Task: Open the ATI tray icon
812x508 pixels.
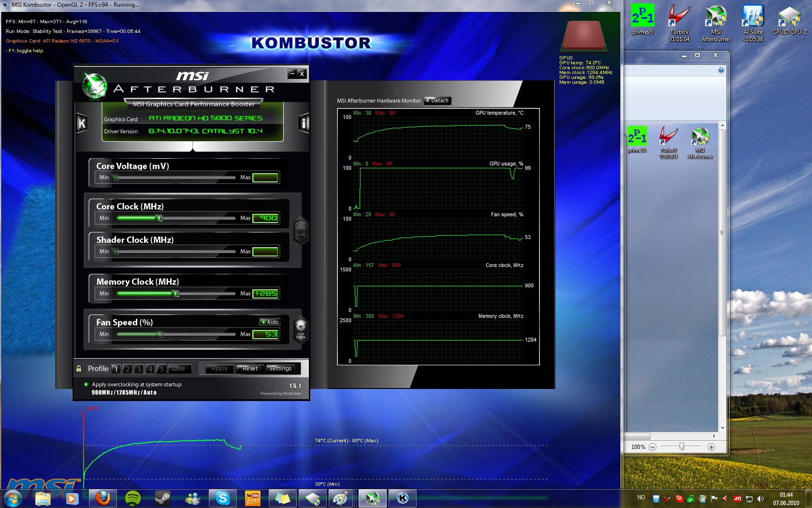Action: pos(737,498)
